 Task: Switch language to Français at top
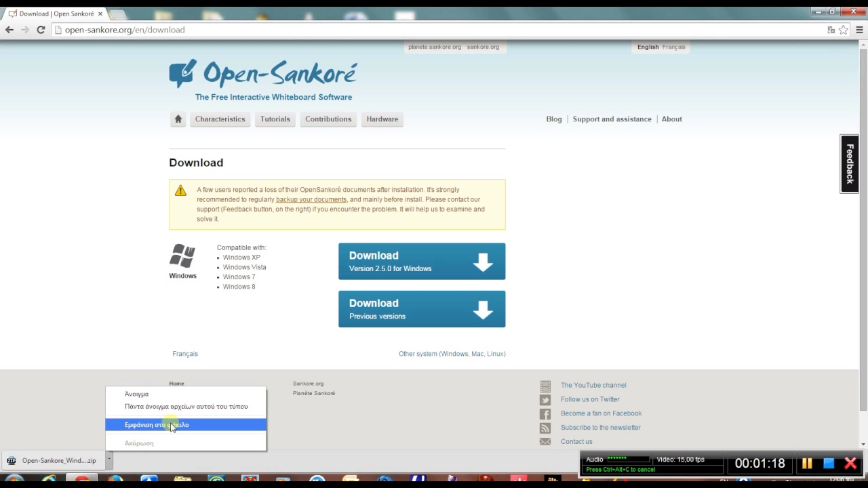click(673, 47)
